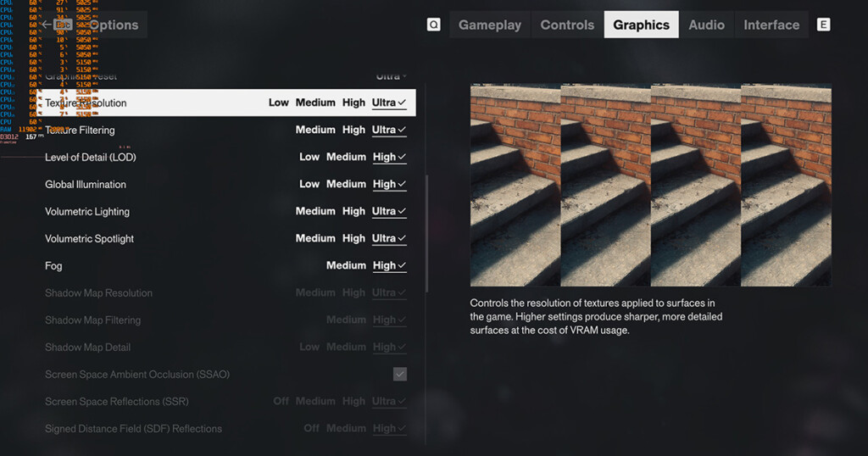
Task: Set Texture Filtering to High
Action: click(353, 130)
